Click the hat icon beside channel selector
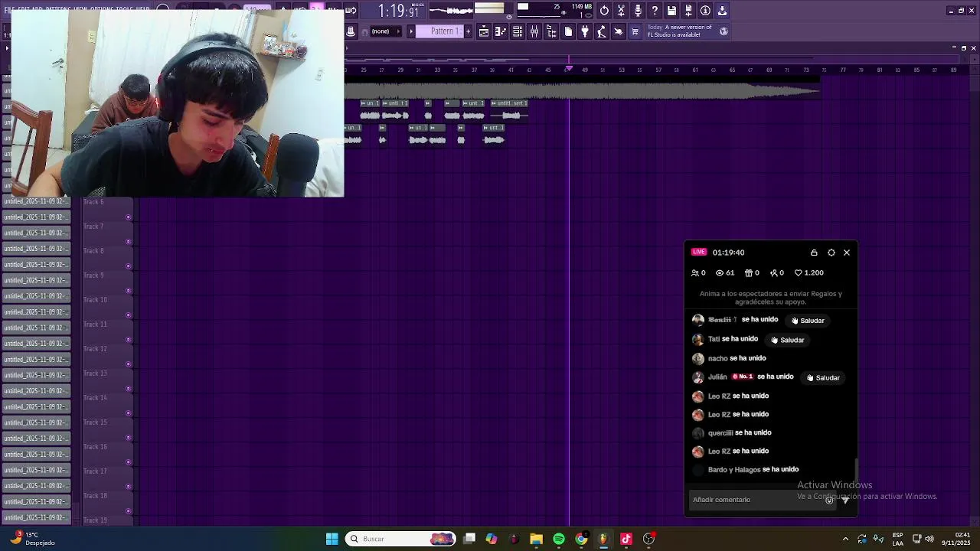This screenshot has width=980, height=551. pos(351,31)
